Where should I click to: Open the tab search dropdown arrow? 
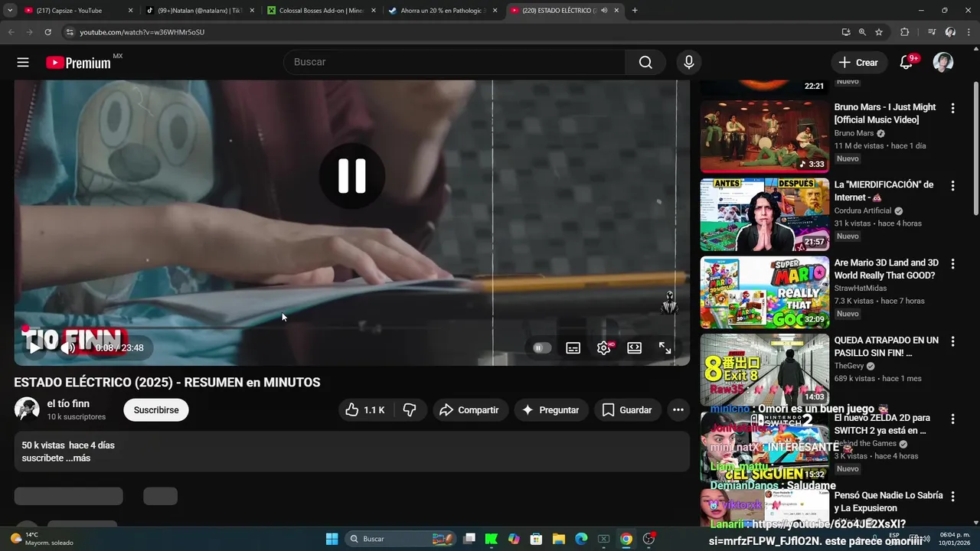click(x=10, y=11)
